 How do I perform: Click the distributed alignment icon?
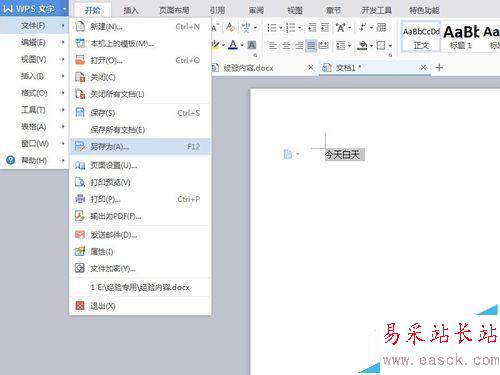click(323, 45)
